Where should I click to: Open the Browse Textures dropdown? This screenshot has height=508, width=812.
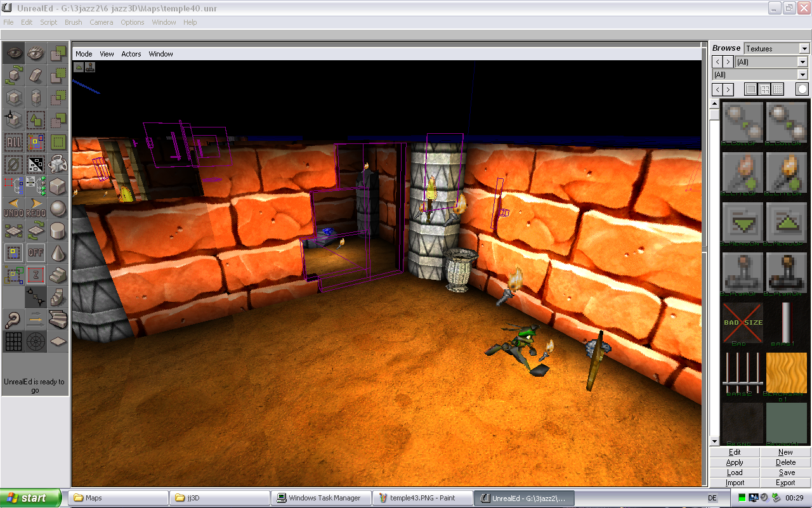[804, 49]
